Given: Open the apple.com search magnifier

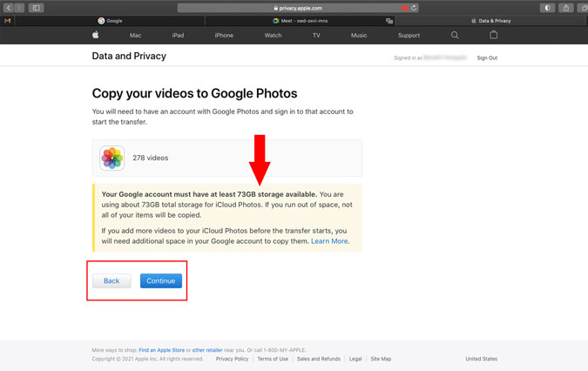Looking at the screenshot, I should click(x=455, y=35).
